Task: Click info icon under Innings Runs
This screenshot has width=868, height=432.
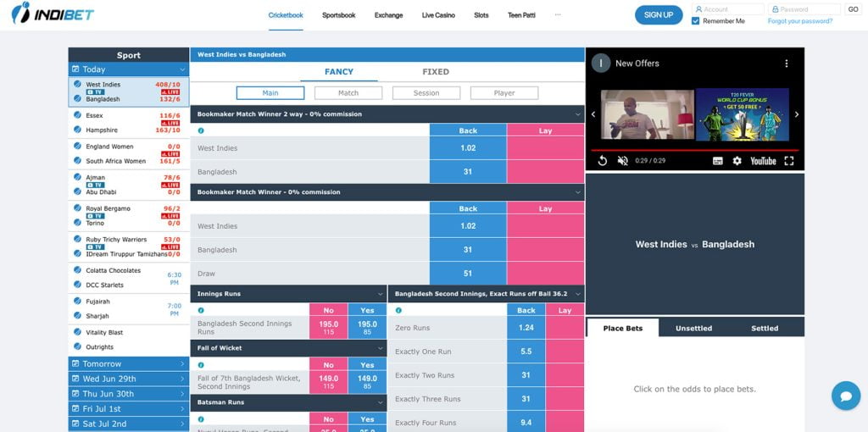Action: pos(200,310)
